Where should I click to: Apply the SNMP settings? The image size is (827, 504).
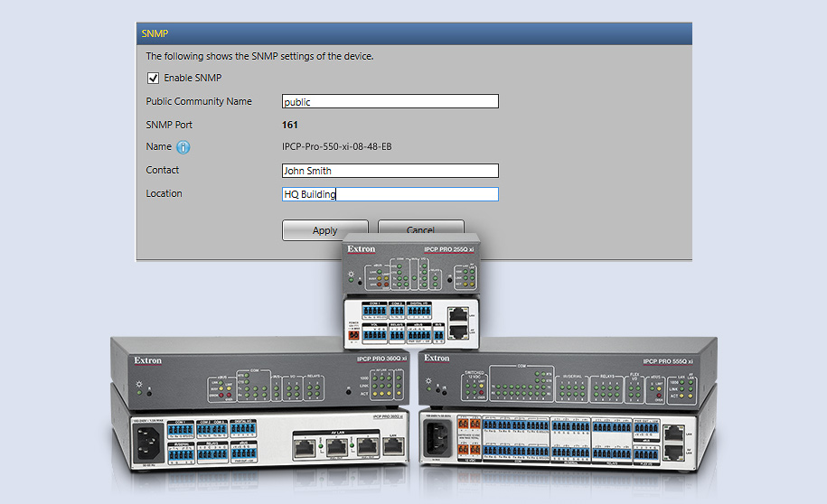(x=324, y=229)
